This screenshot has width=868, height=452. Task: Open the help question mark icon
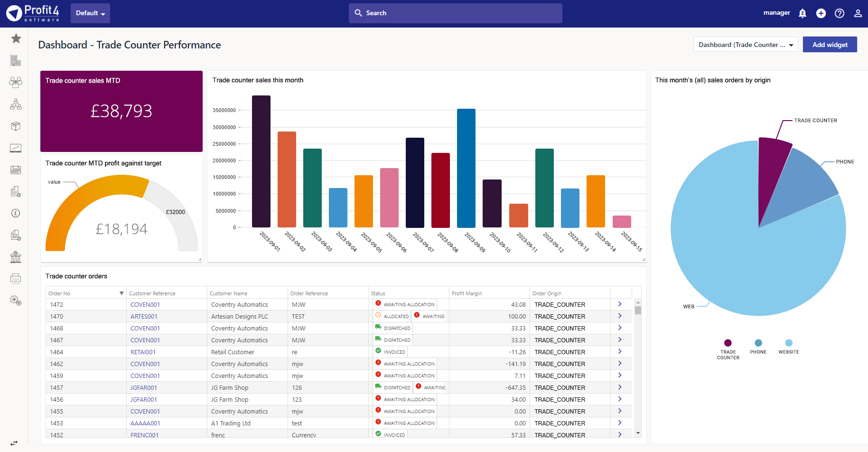840,13
